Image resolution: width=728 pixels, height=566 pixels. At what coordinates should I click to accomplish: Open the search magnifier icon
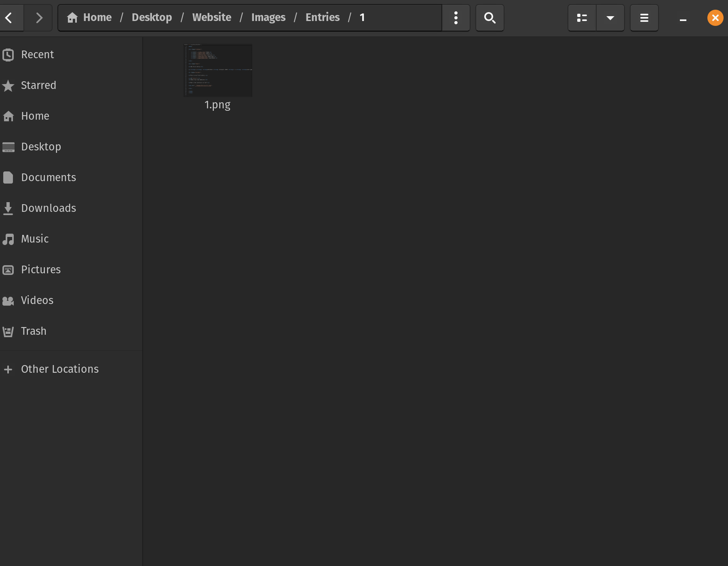point(490,18)
